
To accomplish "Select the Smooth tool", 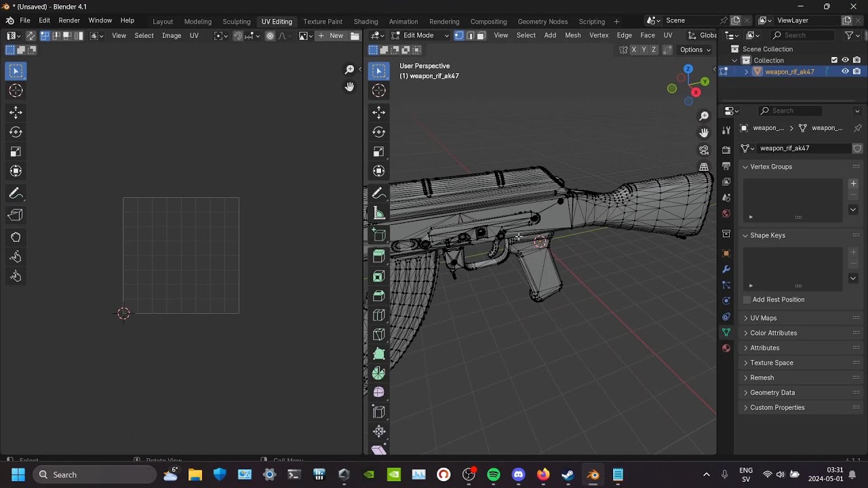I will (379, 392).
